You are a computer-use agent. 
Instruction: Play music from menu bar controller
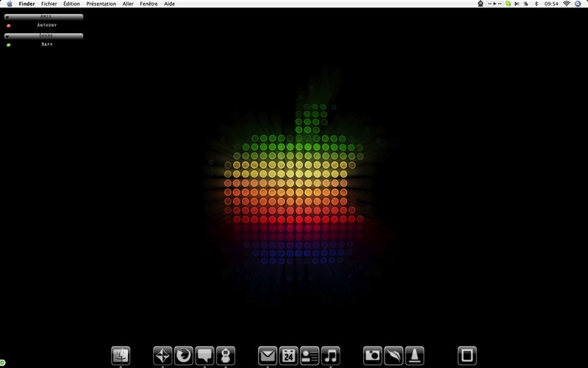tap(495, 4)
